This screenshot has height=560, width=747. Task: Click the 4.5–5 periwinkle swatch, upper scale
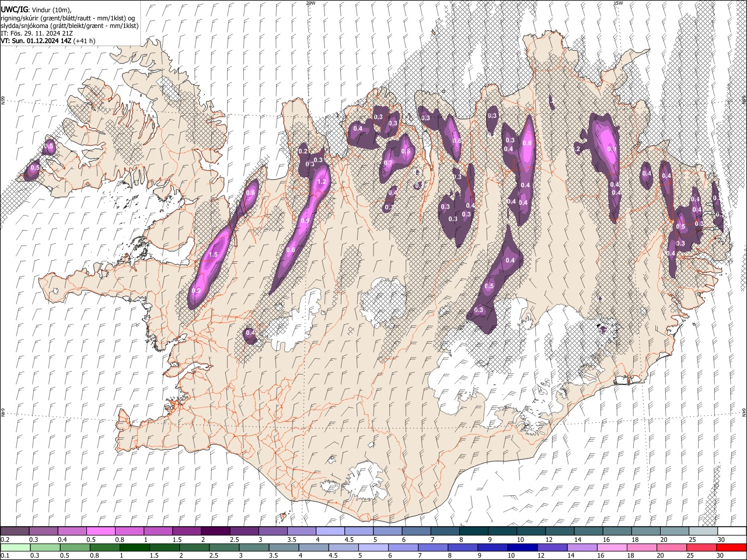(358, 531)
